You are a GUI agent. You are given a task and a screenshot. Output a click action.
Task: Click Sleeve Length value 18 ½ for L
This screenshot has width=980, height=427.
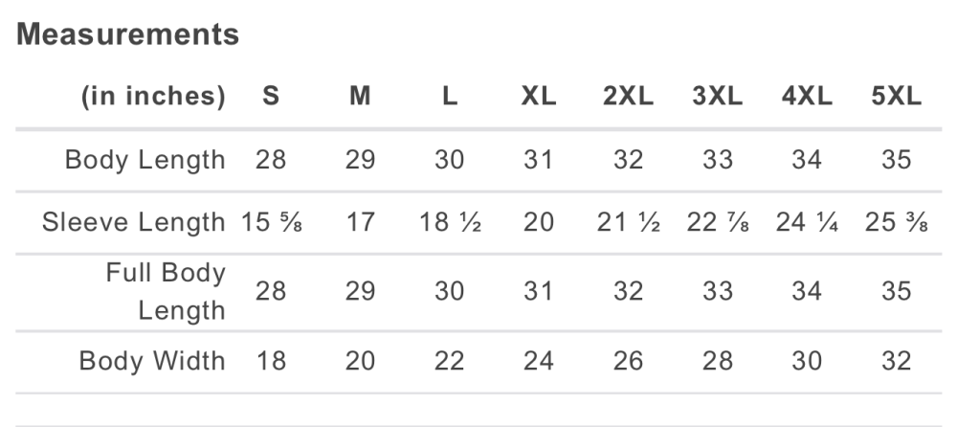click(450, 222)
